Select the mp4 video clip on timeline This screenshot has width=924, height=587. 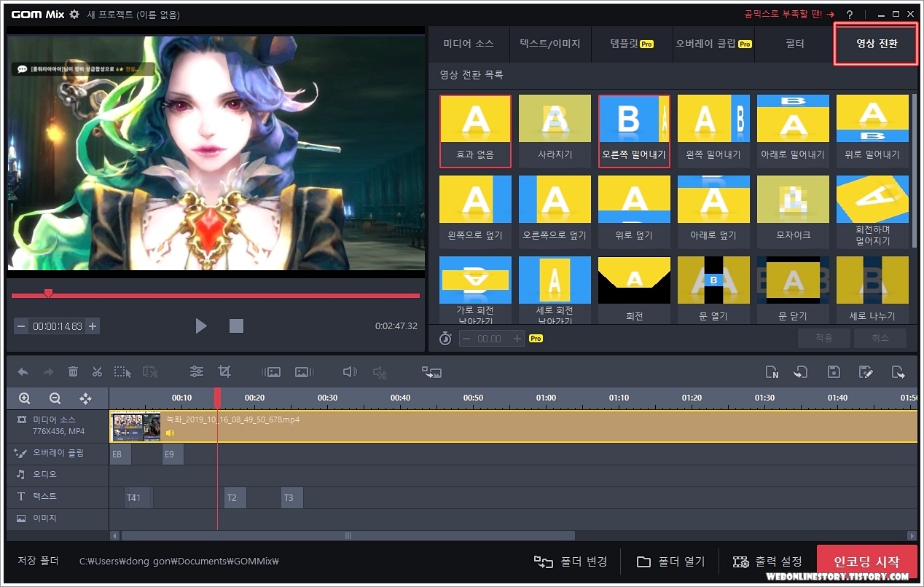tap(513, 427)
